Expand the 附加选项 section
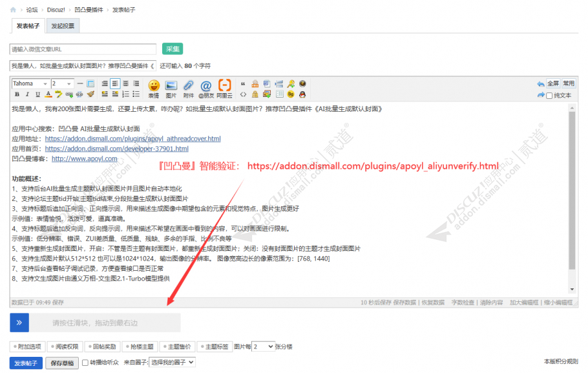 27,346
